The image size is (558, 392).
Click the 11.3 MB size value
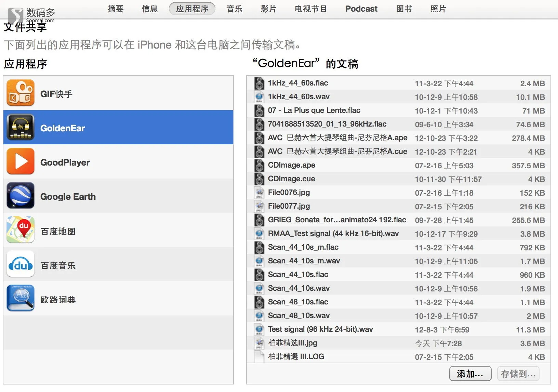tap(531, 330)
